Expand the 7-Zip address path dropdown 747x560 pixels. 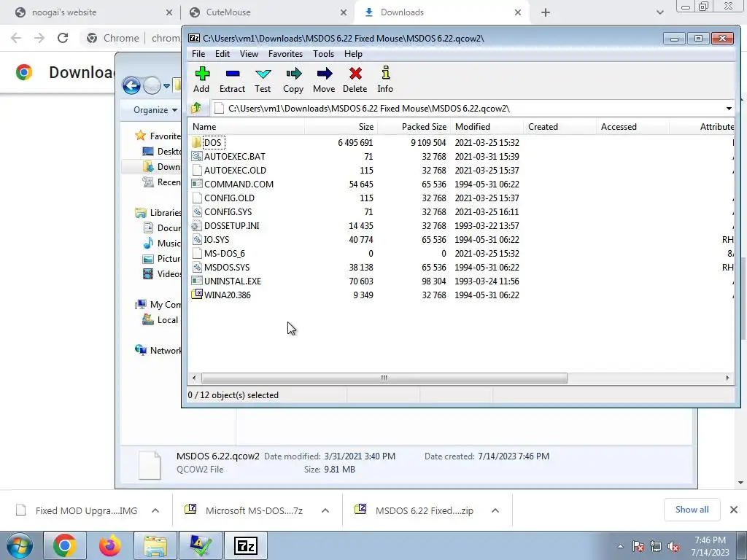click(x=729, y=109)
